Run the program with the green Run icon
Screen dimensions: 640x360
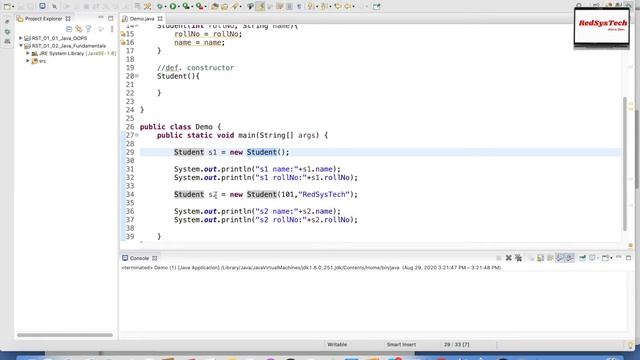173,6
